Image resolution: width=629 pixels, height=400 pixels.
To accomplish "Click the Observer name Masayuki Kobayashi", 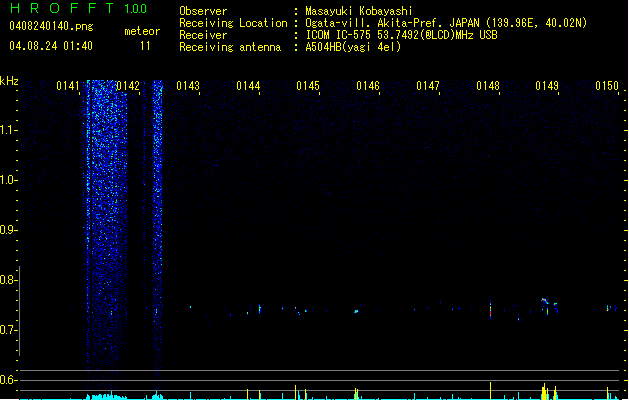I will (359, 11).
